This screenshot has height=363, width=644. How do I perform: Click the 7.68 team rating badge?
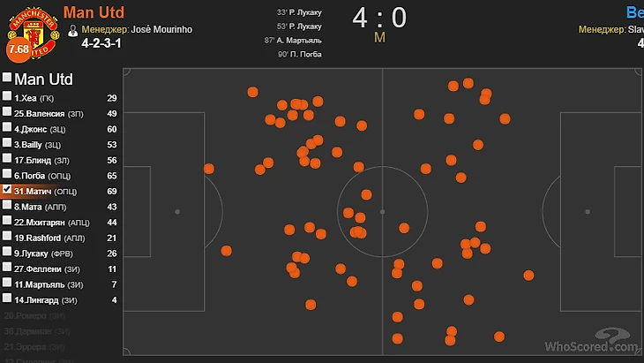(18, 49)
